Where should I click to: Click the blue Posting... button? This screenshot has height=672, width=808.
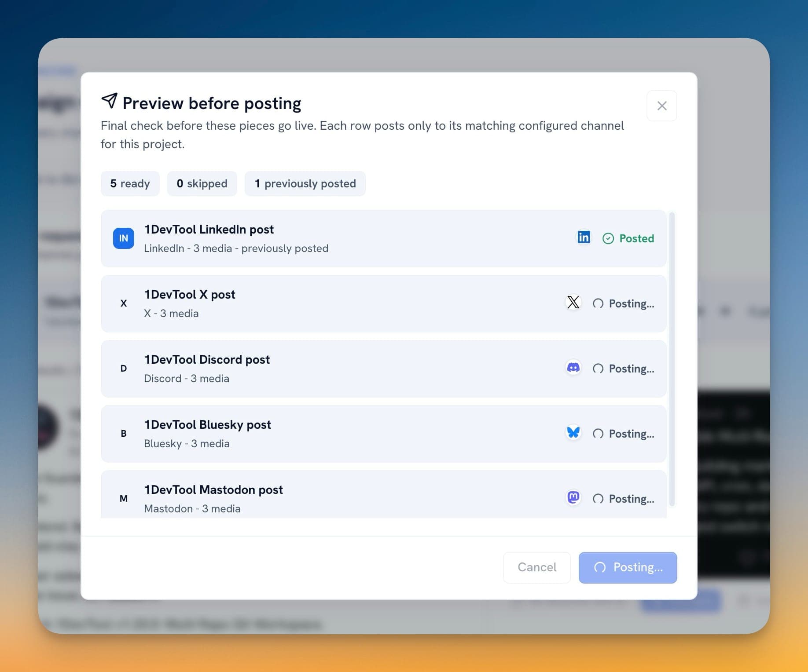[x=628, y=567]
